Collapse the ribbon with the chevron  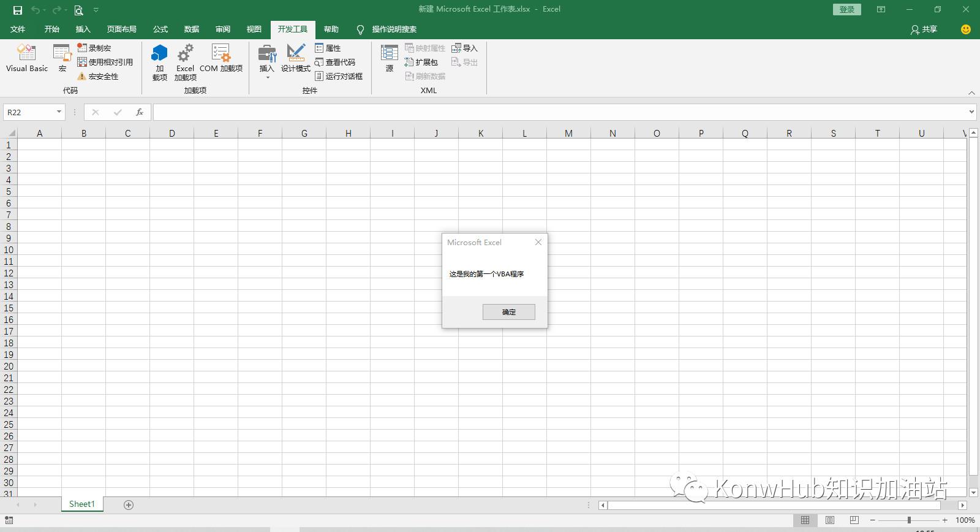(x=971, y=93)
